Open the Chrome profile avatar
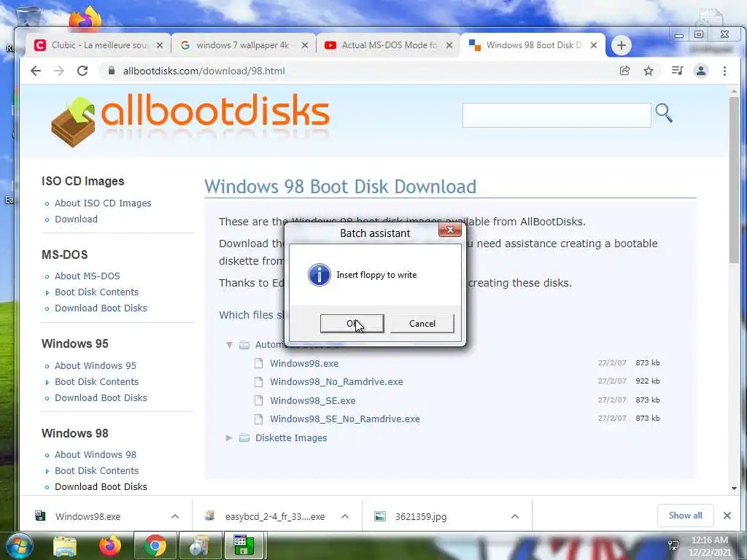Viewport: 747px width, 560px height. coord(701,71)
